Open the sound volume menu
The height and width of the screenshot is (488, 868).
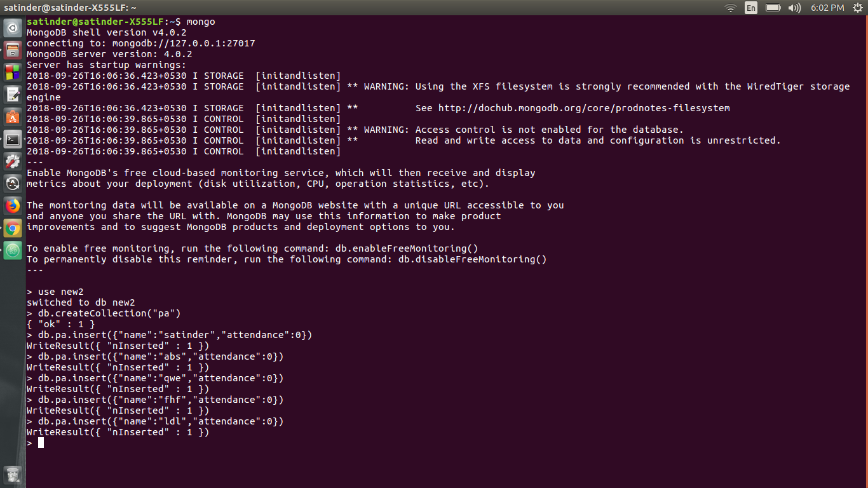pos(794,8)
